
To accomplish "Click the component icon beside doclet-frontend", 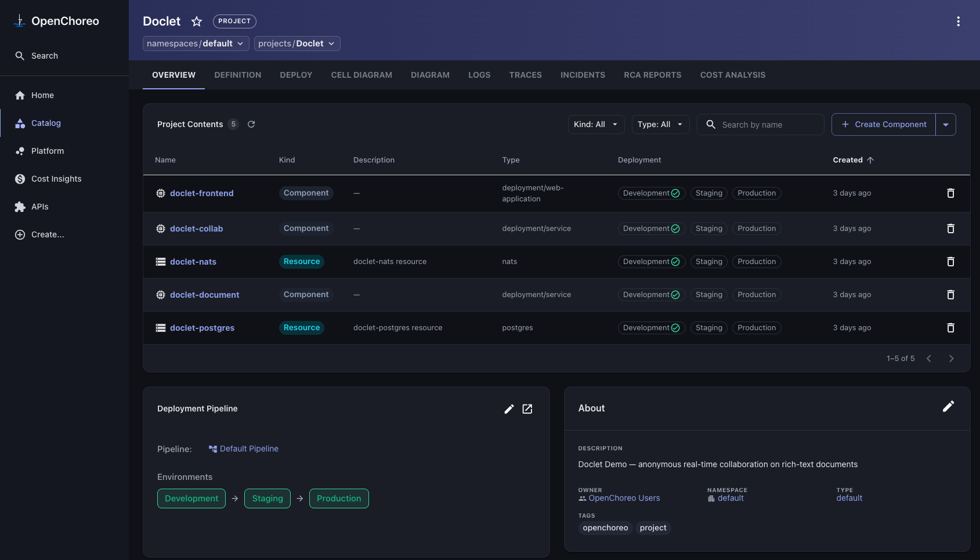I will [x=161, y=193].
